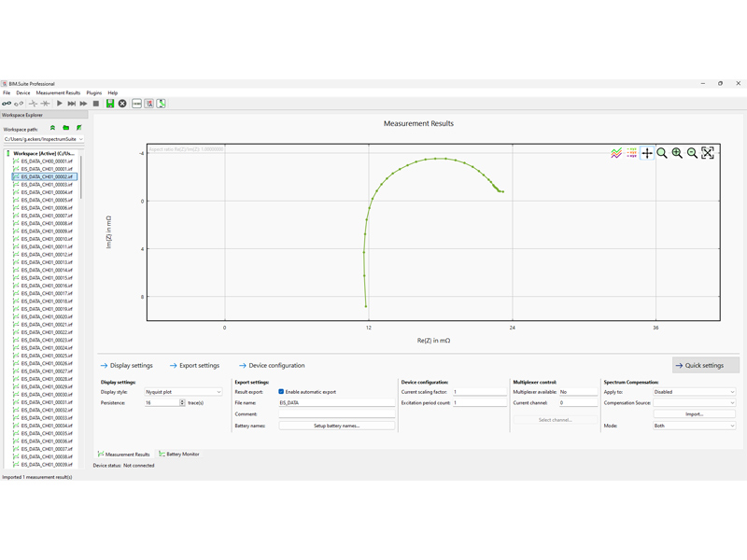747x560 pixels.
Task: Select EIS_DATA_CH01_00005.ief in workspace tree
Action: click(x=46, y=200)
